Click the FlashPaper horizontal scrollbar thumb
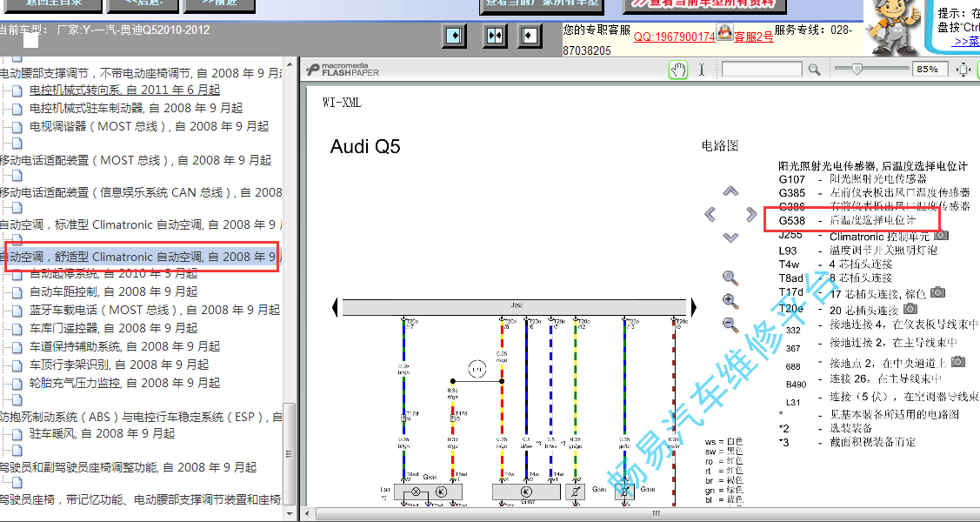The image size is (980, 522). [x=655, y=514]
